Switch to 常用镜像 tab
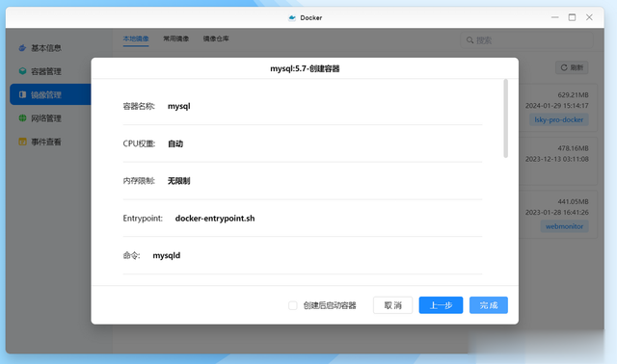This screenshot has height=364, width=617. click(175, 39)
